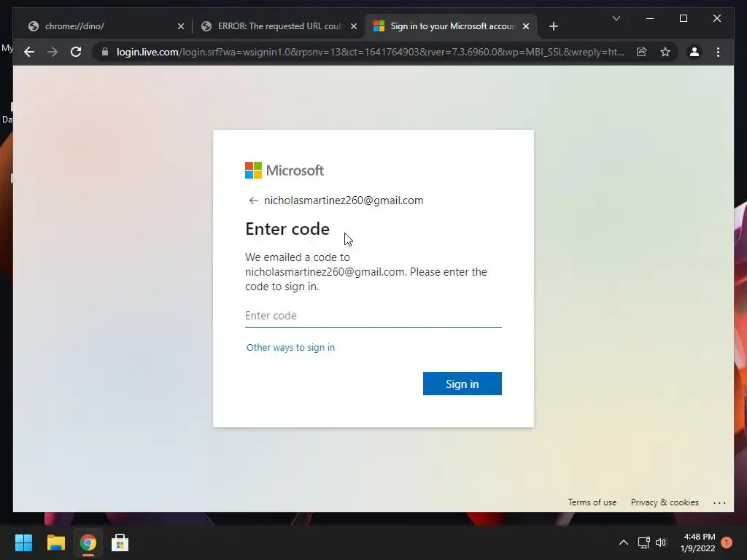Focus the Enter code field
The height and width of the screenshot is (560, 747).
tap(373, 316)
